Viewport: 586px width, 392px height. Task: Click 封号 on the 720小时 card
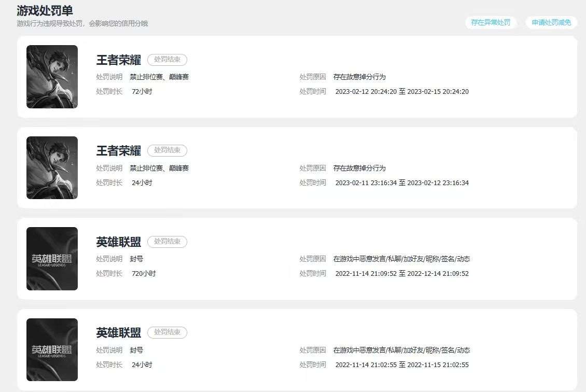136,259
